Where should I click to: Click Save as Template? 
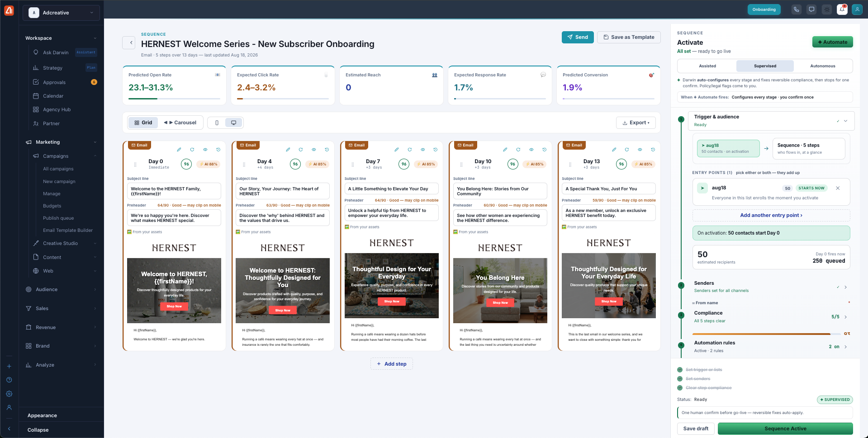(x=629, y=37)
